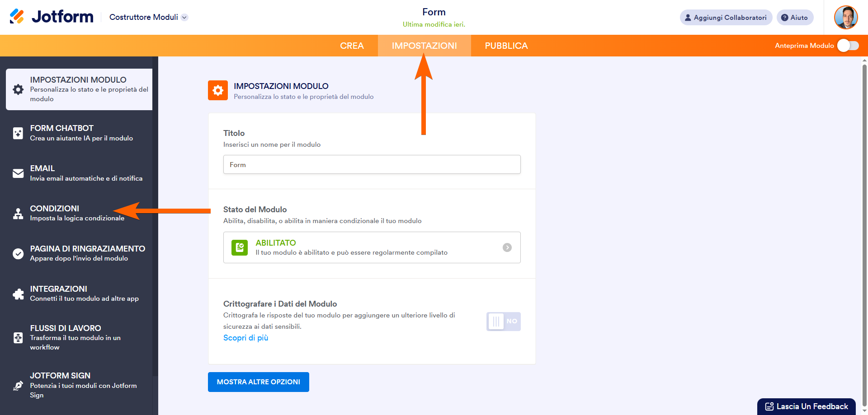Viewport: 868px width, 415px height.
Task: Click the green Abilitato form status icon
Action: 240,247
